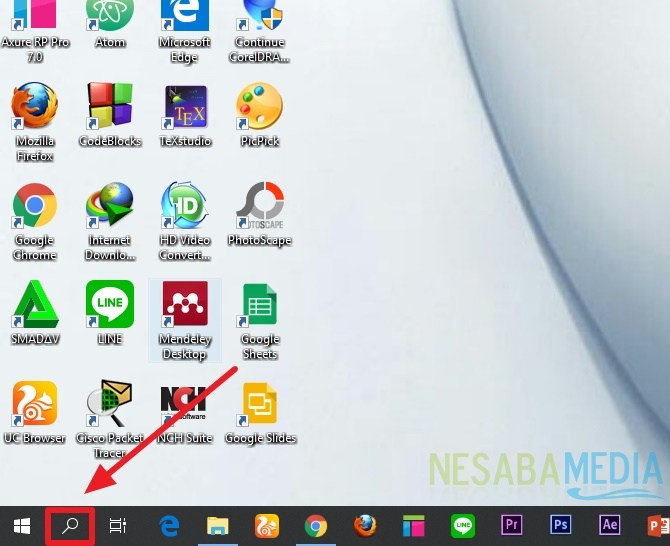
Task: Select the Mendeley Desktop icon
Action: [x=185, y=320]
